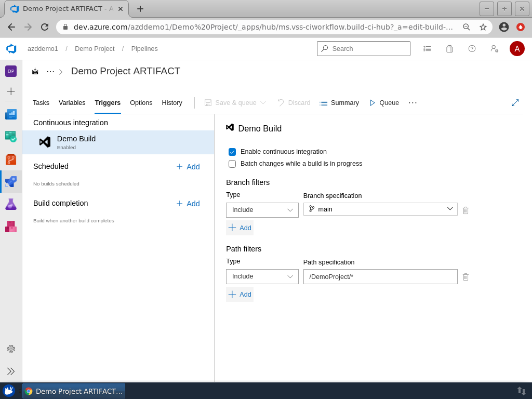Screen dimensions: 532x399
Task: Switch to Variables tab
Action: pyautogui.click(x=72, y=103)
